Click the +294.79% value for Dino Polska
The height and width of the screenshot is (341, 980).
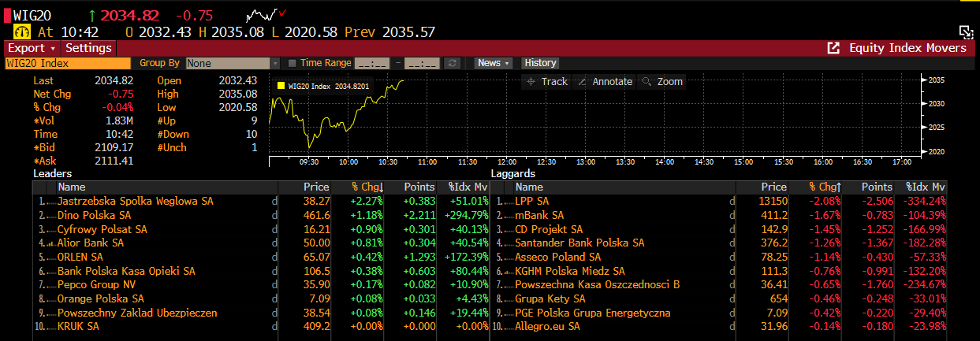[x=466, y=215]
